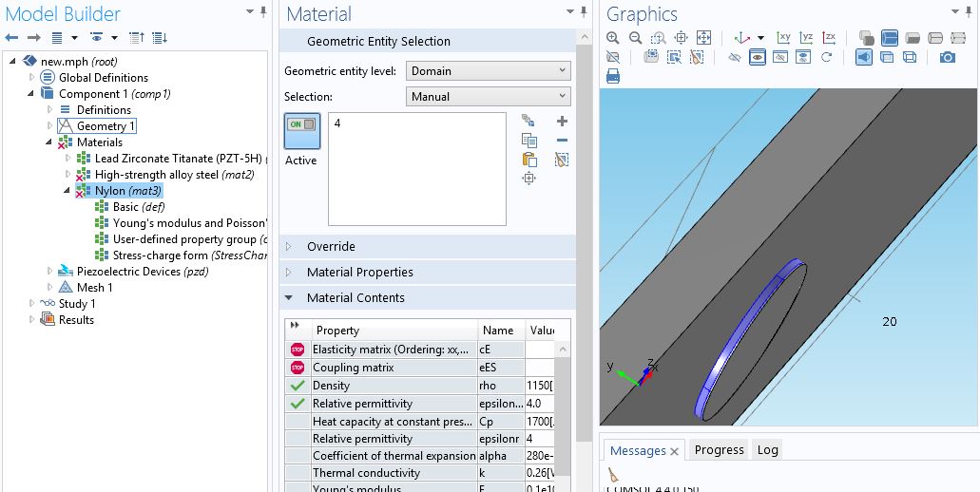Toggle the Active selection switch

click(x=301, y=130)
